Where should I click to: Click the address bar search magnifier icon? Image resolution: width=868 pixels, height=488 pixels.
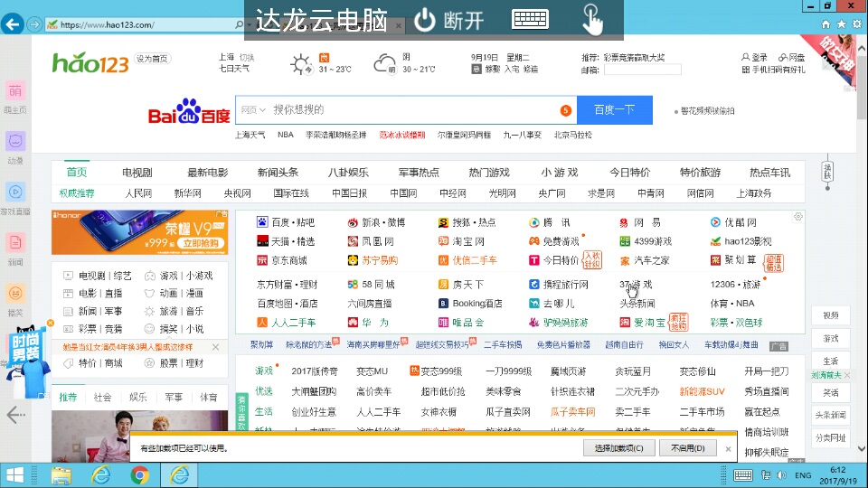[239, 25]
